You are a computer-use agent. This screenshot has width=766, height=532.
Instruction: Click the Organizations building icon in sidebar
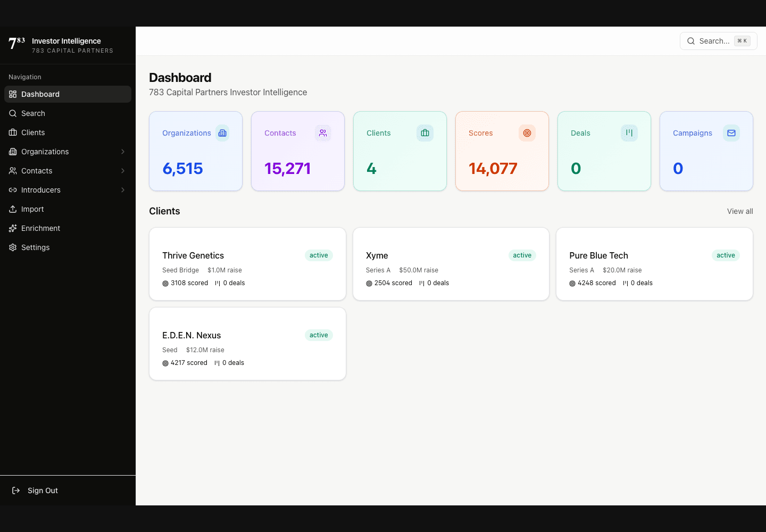point(13,152)
